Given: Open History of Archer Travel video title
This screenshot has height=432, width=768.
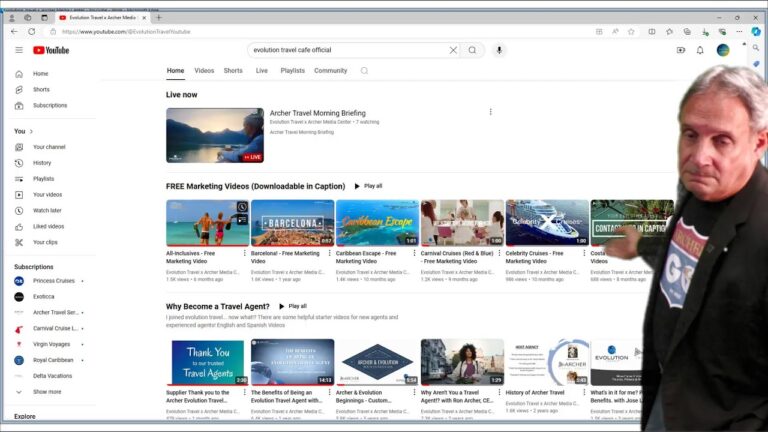Looking at the screenshot, I should click(x=535, y=392).
